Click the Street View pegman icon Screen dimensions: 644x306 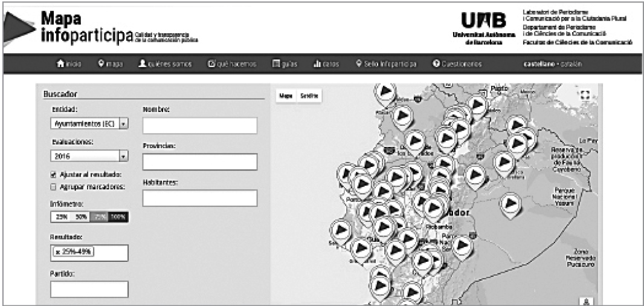pyautogui.click(x=585, y=301)
